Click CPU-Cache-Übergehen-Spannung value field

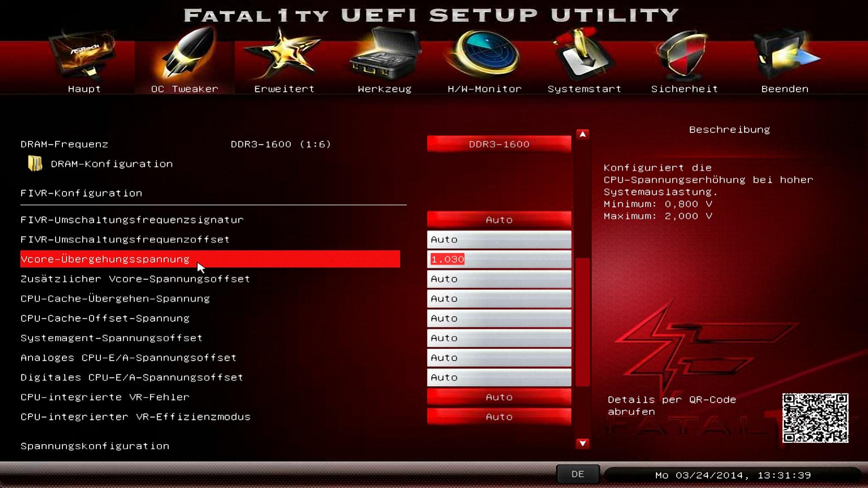click(x=499, y=298)
